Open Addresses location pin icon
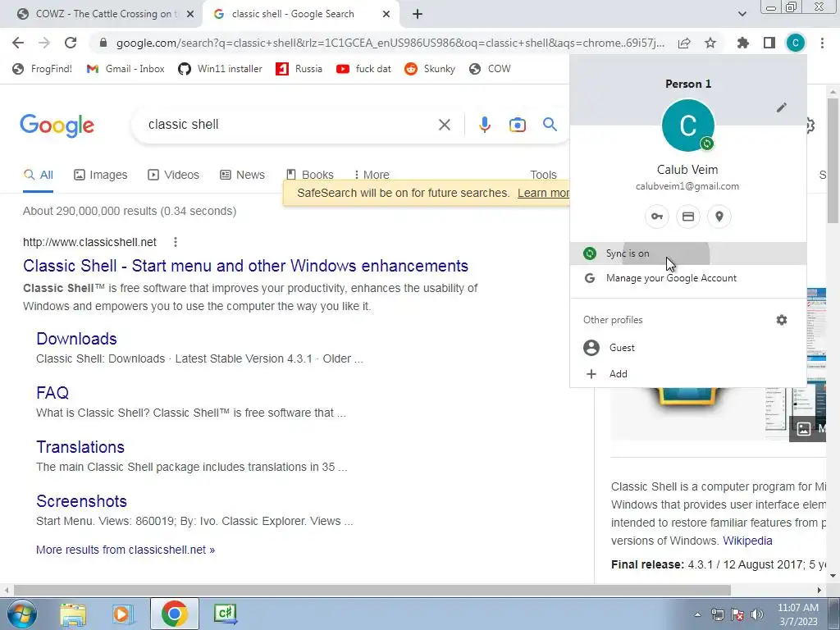This screenshot has height=630, width=840. [719, 217]
